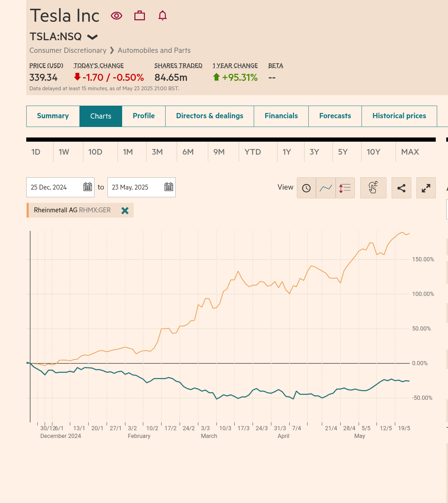Select the MAX chart range
Image resolution: width=448 pixels, height=503 pixels.
pos(410,152)
